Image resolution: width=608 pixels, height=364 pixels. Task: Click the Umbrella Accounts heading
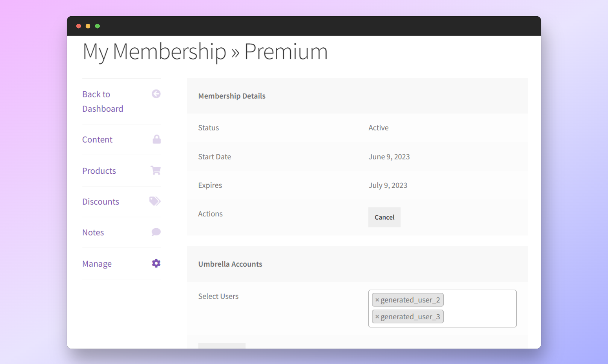coord(230,264)
